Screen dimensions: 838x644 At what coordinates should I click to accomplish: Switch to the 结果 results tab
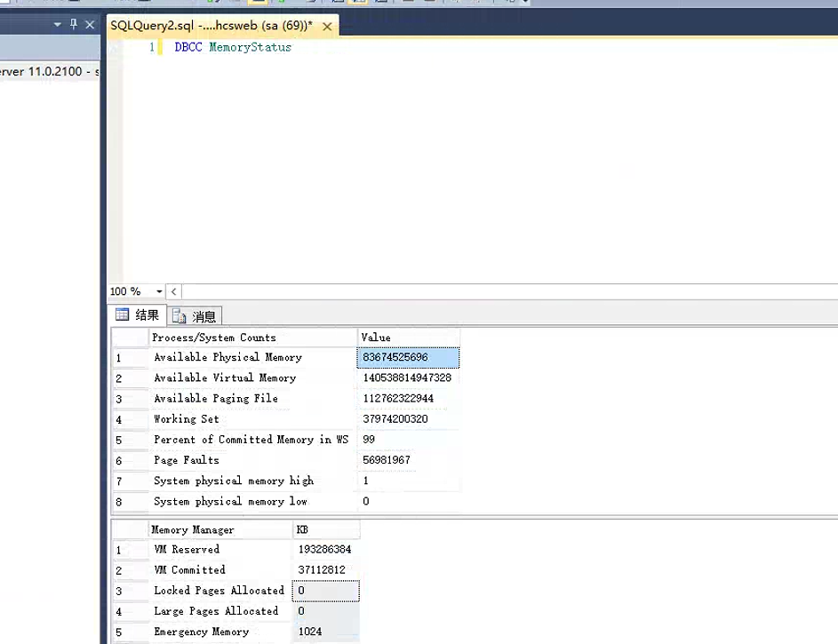pyautogui.click(x=138, y=315)
